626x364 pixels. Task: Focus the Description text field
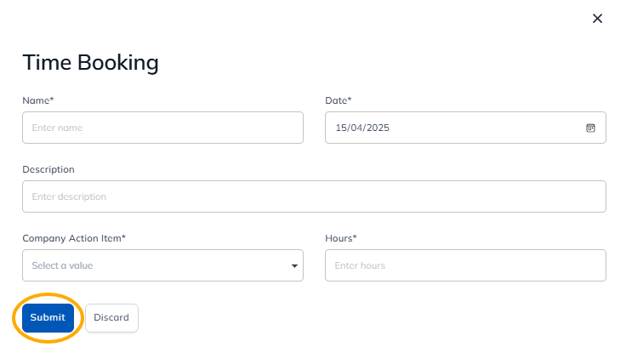(x=314, y=196)
